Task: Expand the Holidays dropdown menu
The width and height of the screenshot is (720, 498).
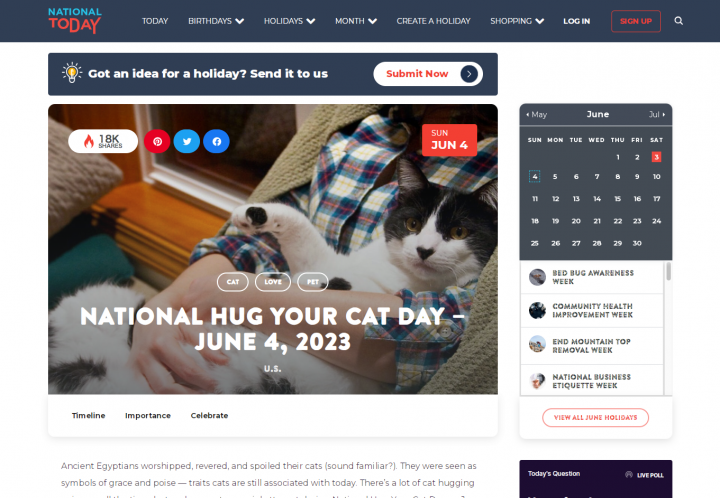Action: 289,21
